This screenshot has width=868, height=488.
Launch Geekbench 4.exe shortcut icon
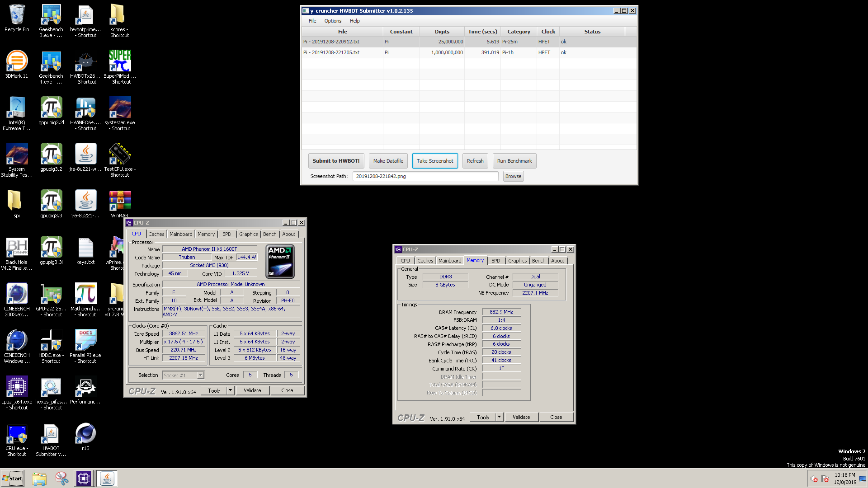click(x=51, y=67)
